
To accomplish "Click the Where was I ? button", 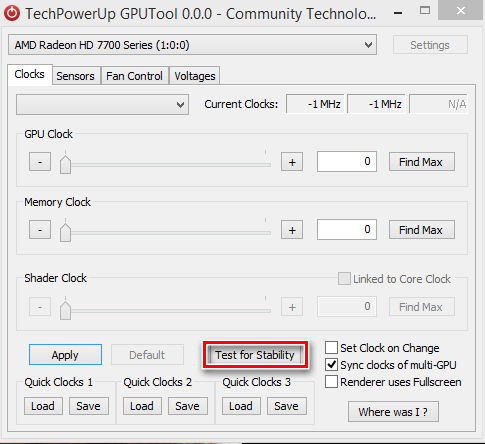I will pos(393,412).
